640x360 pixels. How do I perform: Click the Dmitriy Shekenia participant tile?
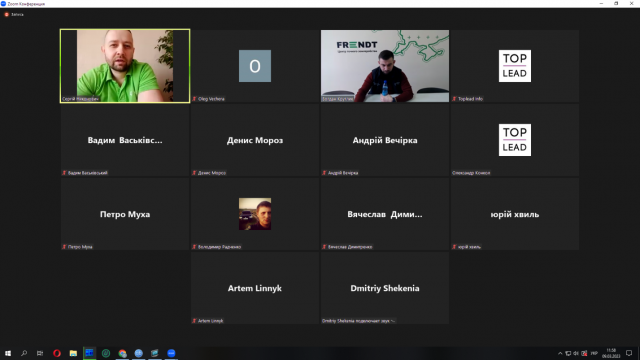(x=384, y=288)
